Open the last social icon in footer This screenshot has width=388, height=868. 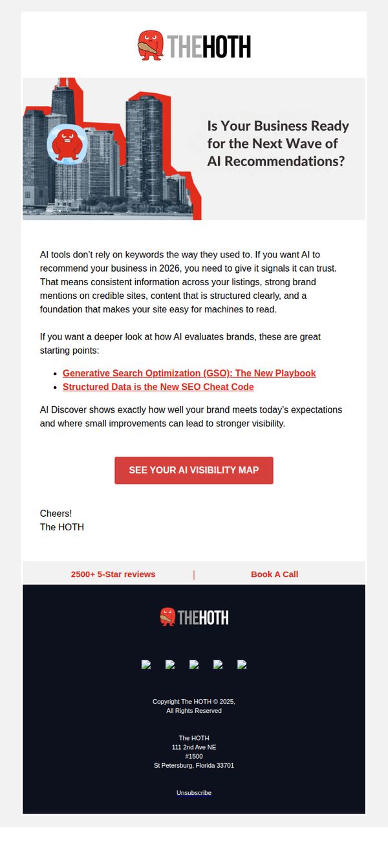pyautogui.click(x=242, y=664)
